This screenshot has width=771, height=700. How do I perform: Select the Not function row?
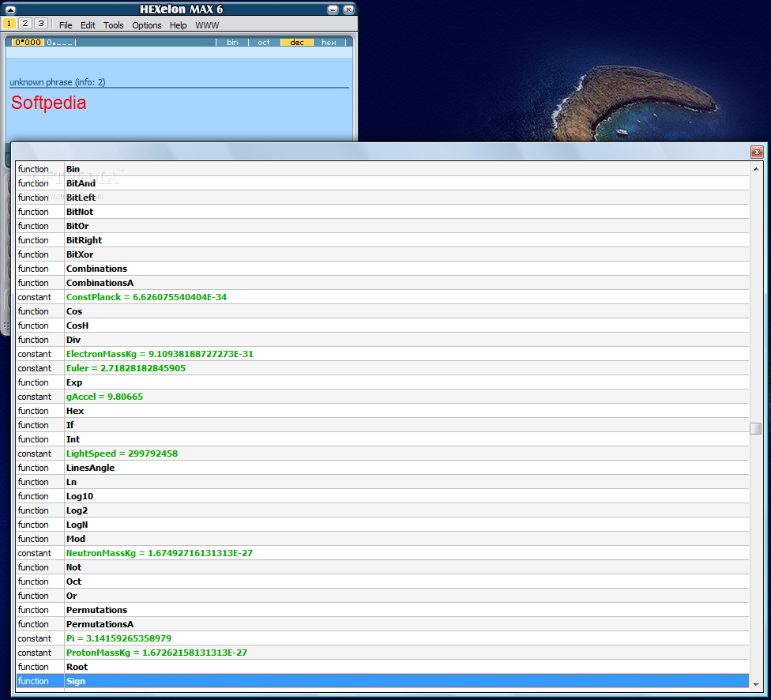coord(382,568)
